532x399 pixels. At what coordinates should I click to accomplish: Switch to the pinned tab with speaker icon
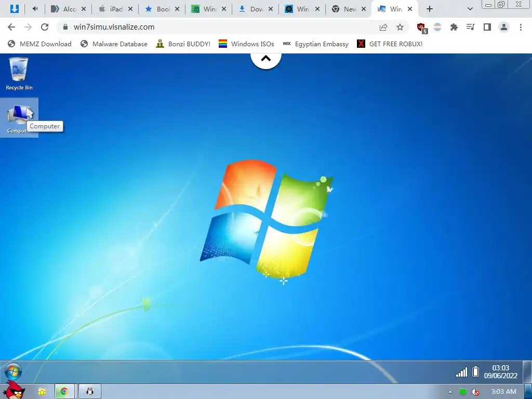(35, 9)
